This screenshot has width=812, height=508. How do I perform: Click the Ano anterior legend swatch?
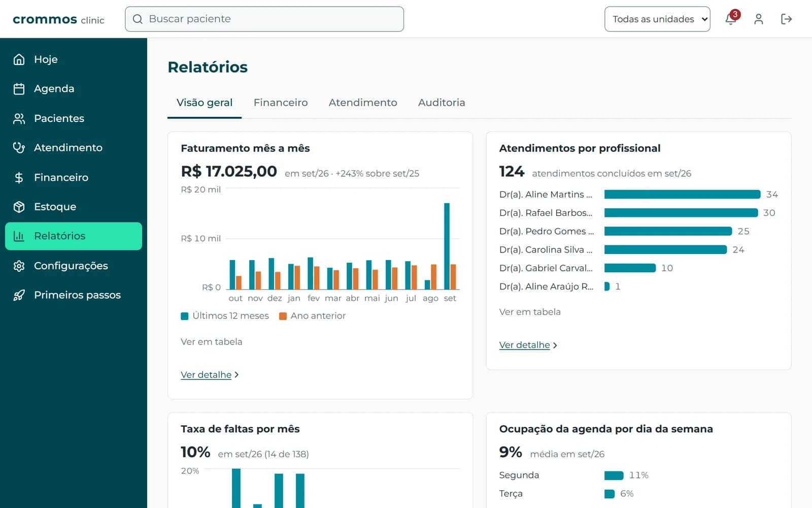pyautogui.click(x=283, y=316)
